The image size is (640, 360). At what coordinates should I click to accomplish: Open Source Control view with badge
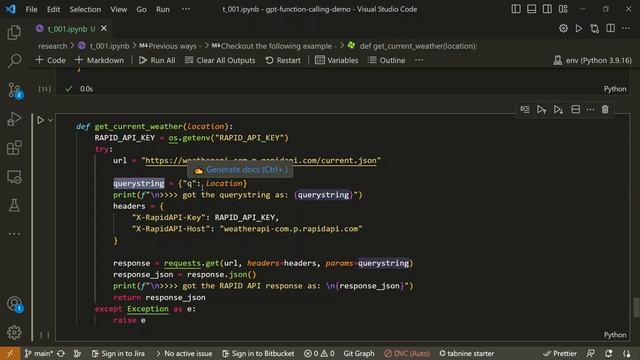(x=14, y=90)
